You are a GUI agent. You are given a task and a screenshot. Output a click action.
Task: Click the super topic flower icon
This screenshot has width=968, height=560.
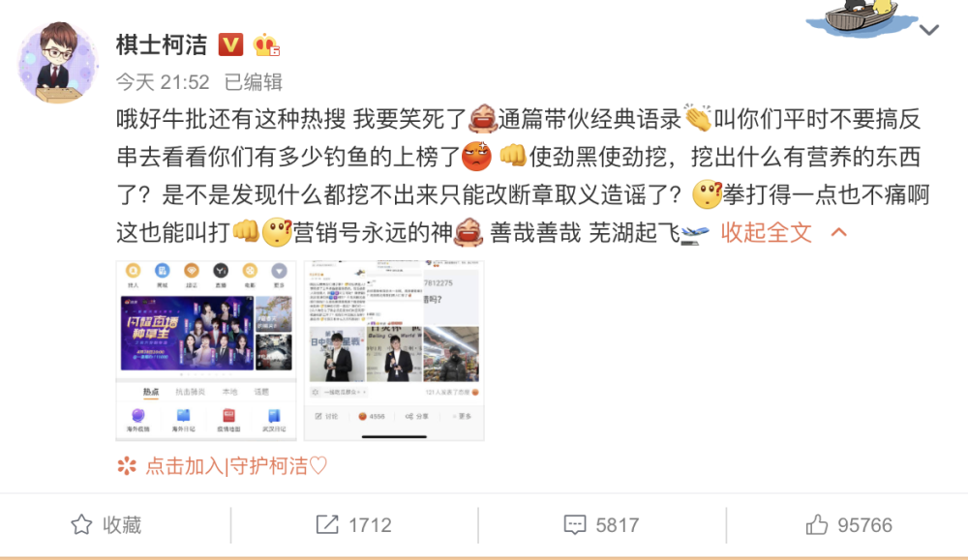pos(127,466)
